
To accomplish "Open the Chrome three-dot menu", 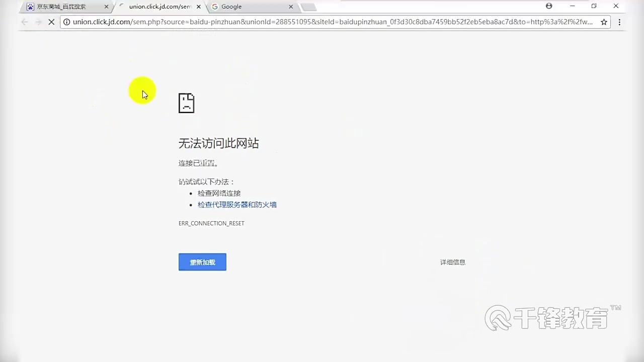I will 619,22.
